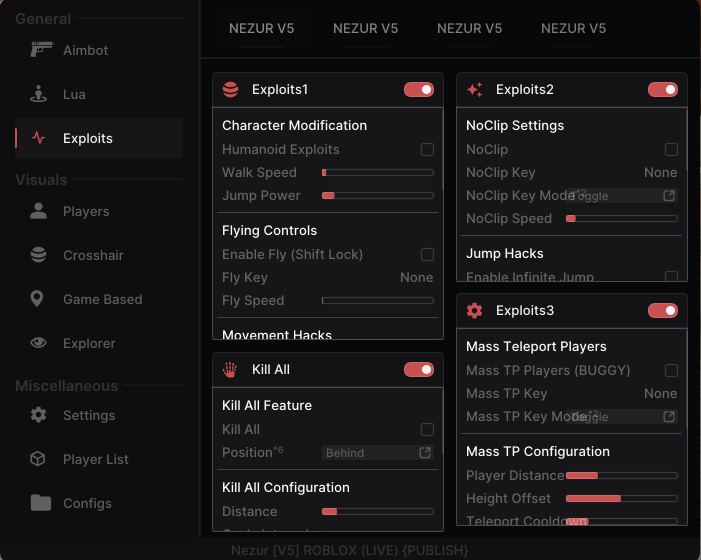The width and height of the screenshot is (701, 560).
Task: Click the Player Distance slider
Action: [622, 476]
